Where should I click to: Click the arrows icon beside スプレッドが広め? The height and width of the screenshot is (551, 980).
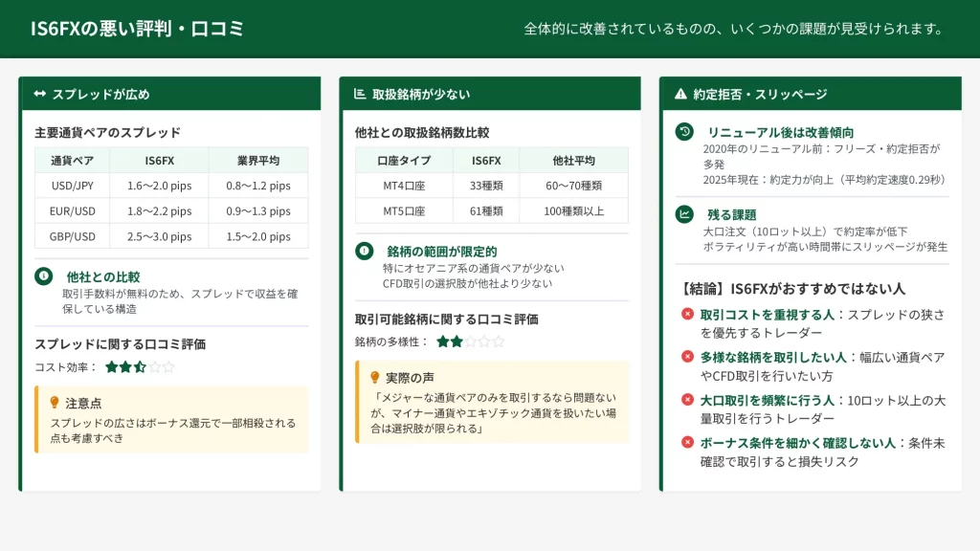tap(39, 94)
